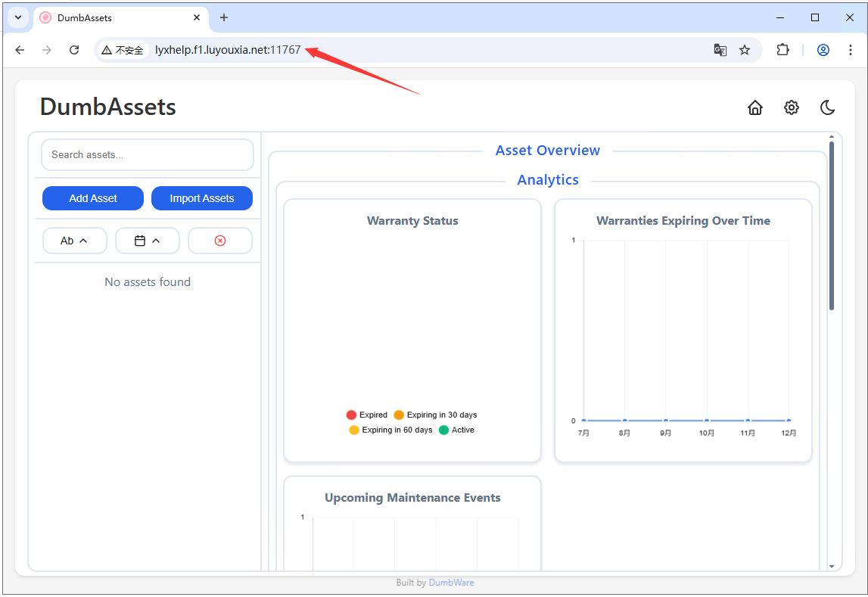The width and height of the screenshot is (868, 597).
Task: Toggle the calendar date sort button
Action: 148,241
